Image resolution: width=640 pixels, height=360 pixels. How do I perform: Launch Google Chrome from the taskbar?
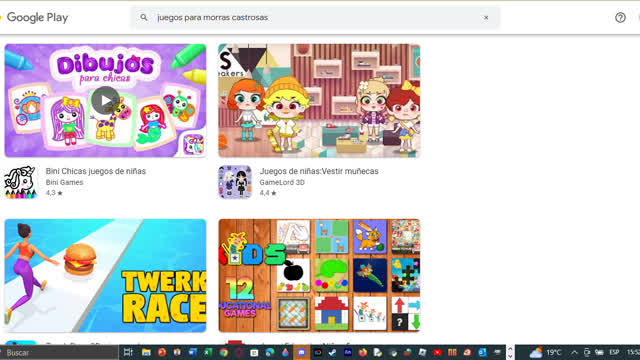click(223, 352)
